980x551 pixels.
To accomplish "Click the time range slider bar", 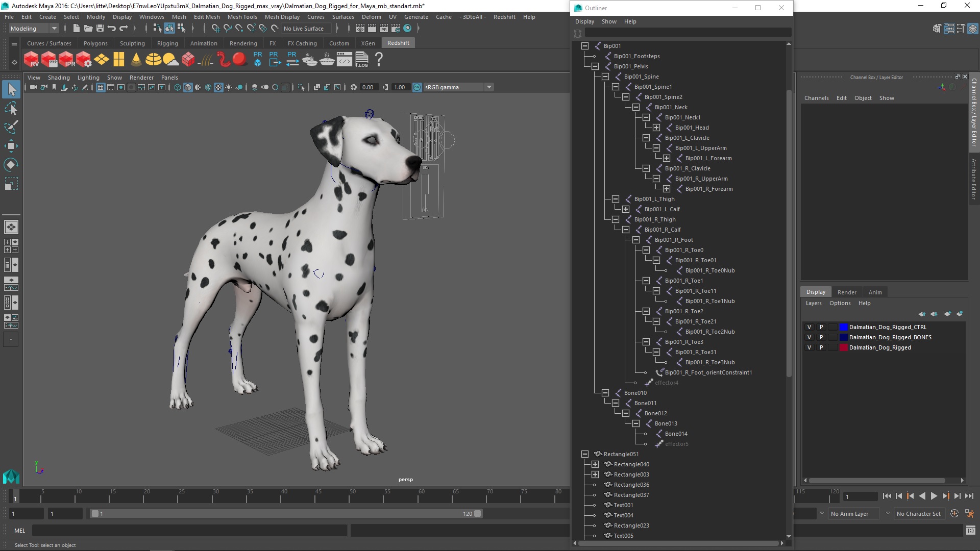I will tap(286, 514).
